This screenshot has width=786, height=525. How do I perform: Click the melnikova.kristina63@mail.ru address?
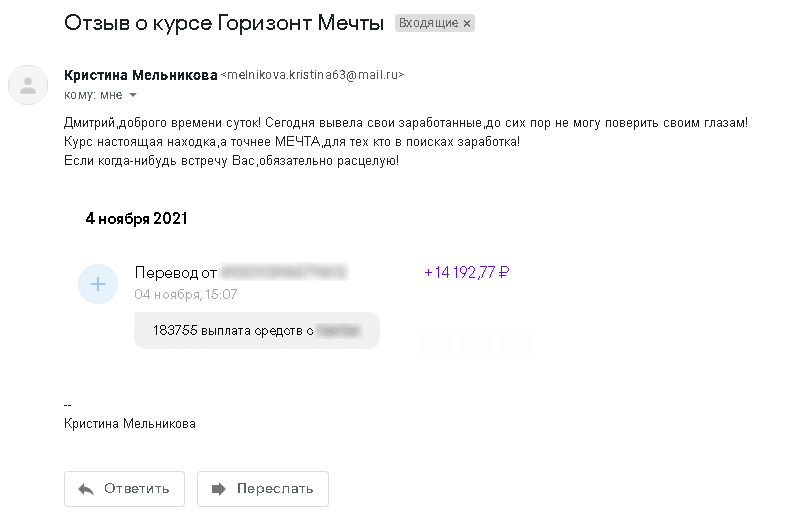[312, 75]
